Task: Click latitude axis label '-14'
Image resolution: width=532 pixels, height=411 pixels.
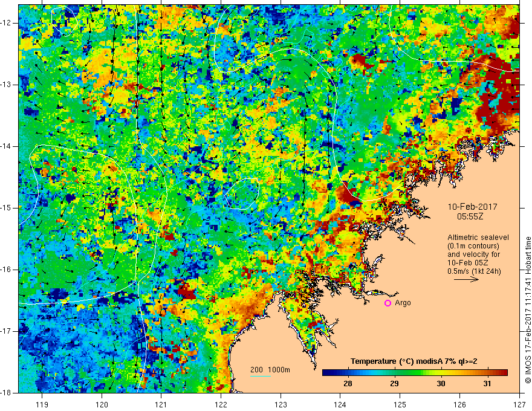Action: tap(6, 146)
